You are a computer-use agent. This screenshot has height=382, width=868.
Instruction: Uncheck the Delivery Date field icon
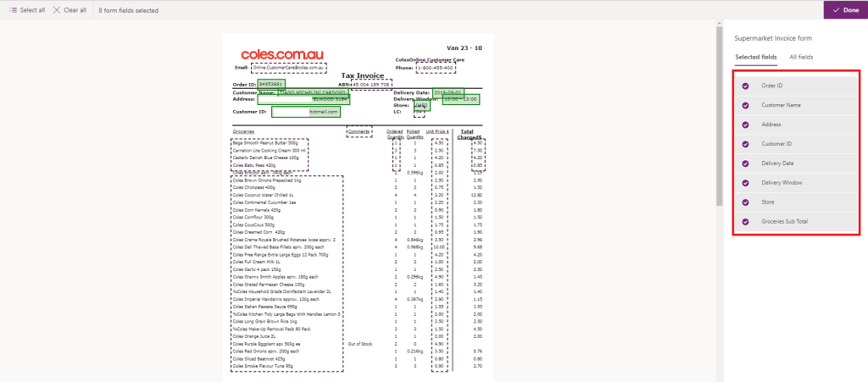coord(745,163)
